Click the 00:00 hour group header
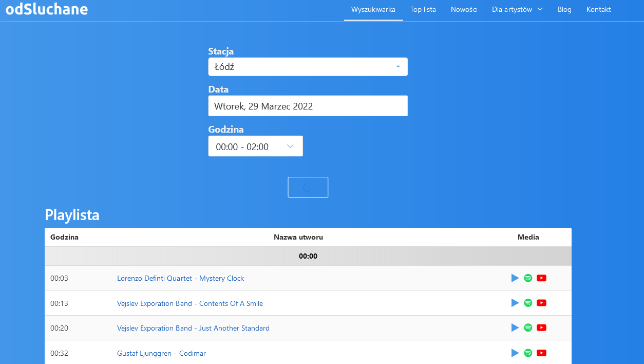This screenshot has height=364, width=644. click(x=308, y=256)
